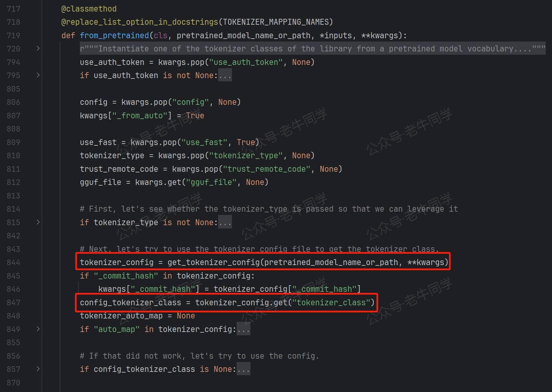This screenshot has width=552, height=392.
Task: Click the folded ellipsis after "auto_map" in tokenizer_config
Action: tap(244, 329)
